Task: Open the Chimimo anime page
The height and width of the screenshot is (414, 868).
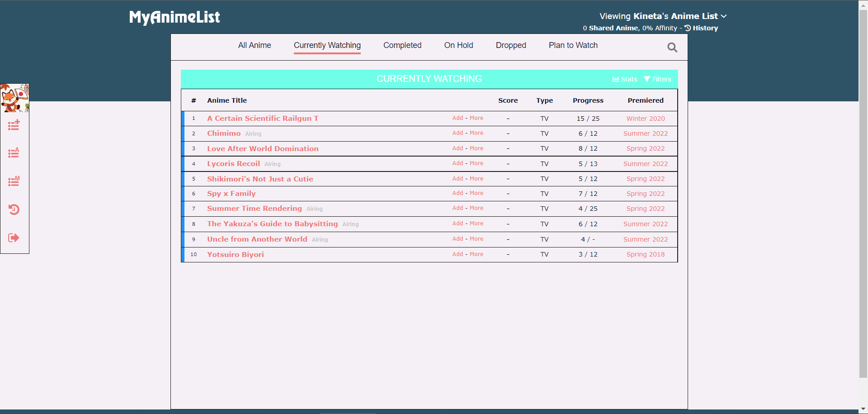Action: click(x=224, y=133)
